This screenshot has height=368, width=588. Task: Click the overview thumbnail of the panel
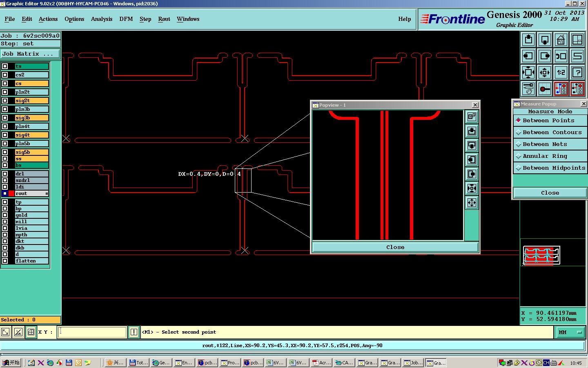541,256
